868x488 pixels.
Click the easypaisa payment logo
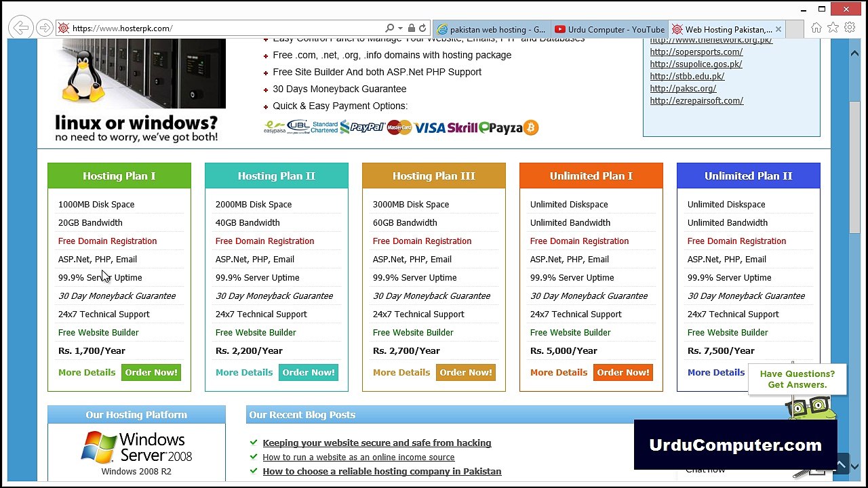(275, 127)
